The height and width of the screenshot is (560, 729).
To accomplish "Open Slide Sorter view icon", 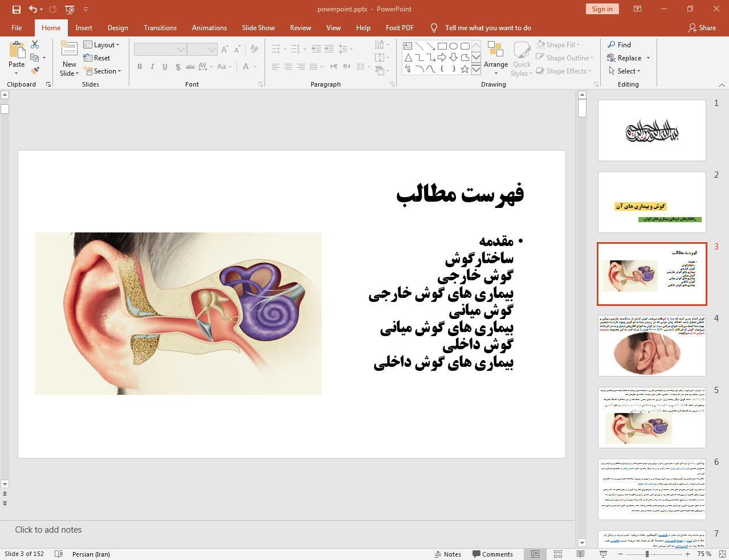I will (x=558, y=554).
